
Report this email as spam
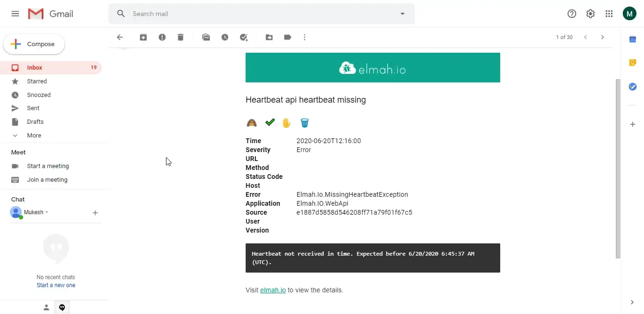(162, 37)
